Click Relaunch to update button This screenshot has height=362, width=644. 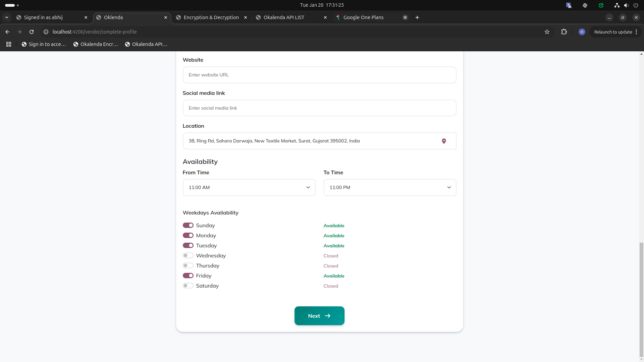tap(613, 32)
